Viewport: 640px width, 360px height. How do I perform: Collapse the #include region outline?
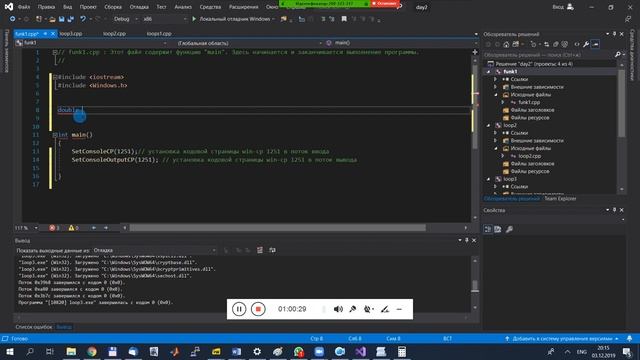point(55,77)
